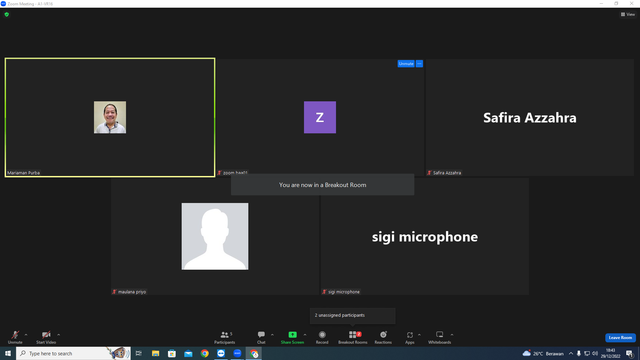Open the Windows Start menu

point(8,353)
